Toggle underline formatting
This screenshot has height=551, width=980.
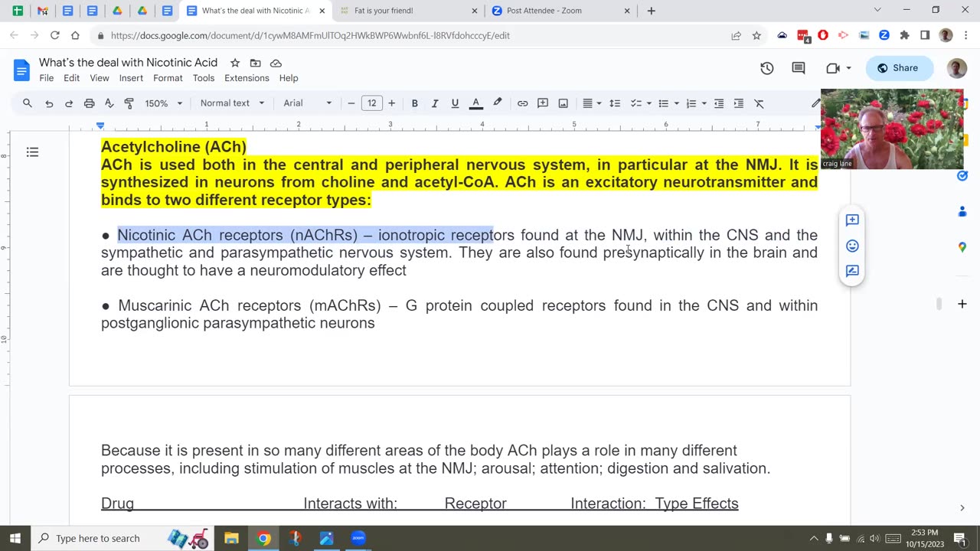point(455,103)
